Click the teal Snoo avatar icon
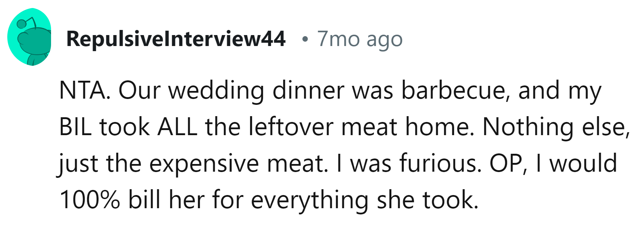Viewport: 644px width, 225px height. 30,37
